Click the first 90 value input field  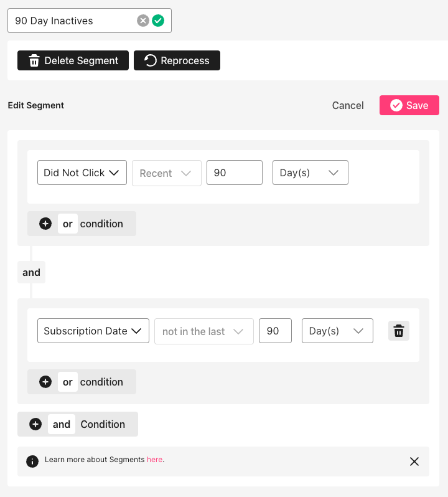click(x=234, y=173)
